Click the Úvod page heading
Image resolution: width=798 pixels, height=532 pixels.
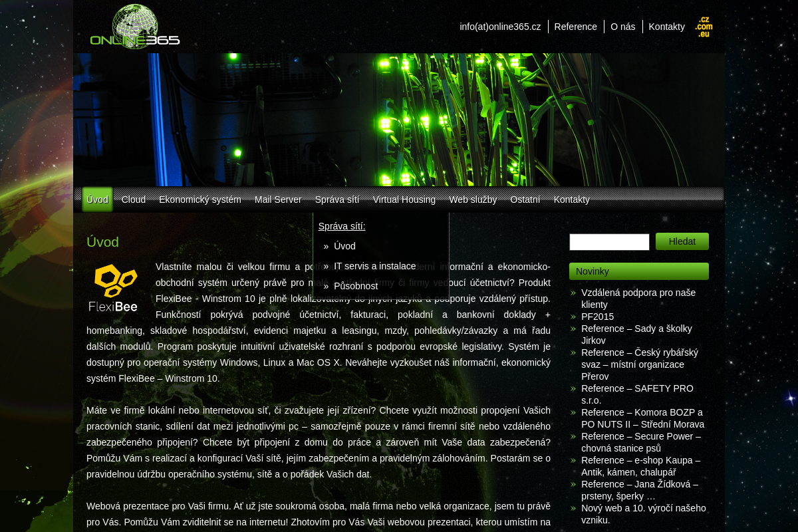pos(102,242)
